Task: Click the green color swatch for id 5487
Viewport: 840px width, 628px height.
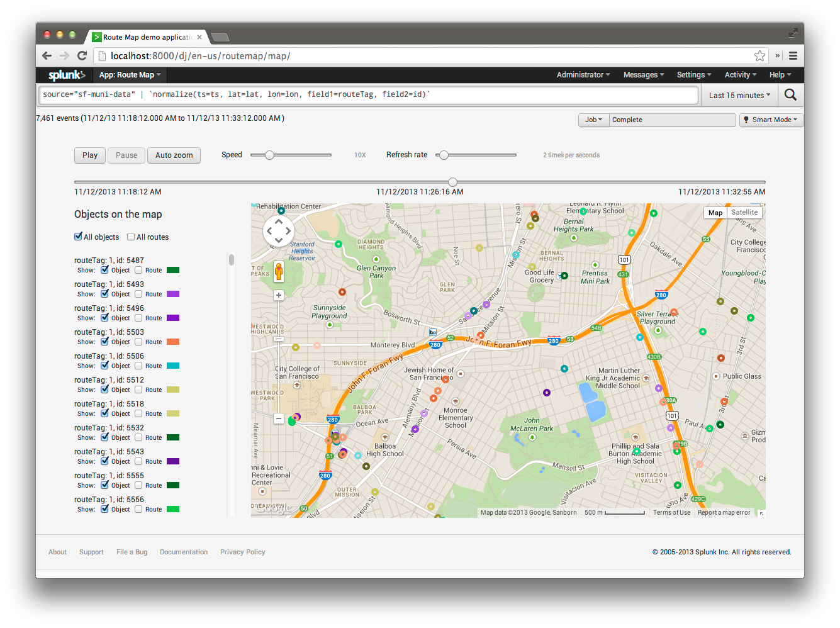Action: point(173,270)
